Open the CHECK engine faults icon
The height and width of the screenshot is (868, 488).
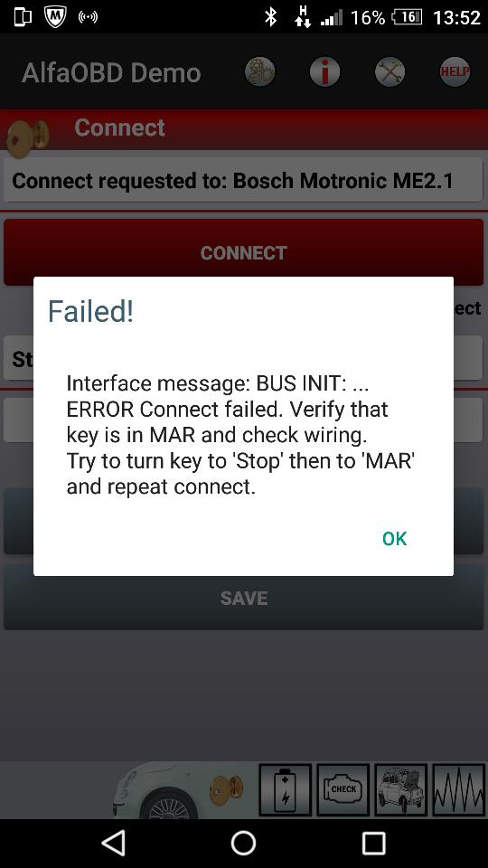point(343,790)
